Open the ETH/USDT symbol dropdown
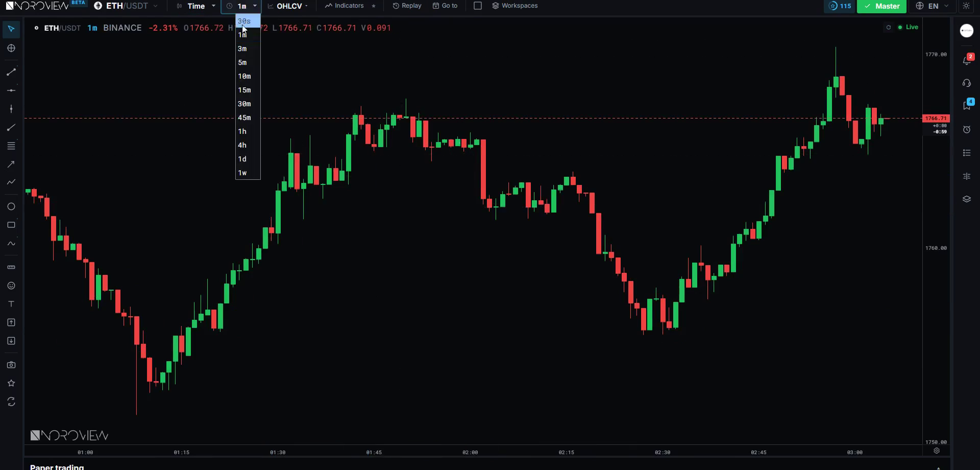This screenshot has width=980, height=470. pyautogui.click(x=126, y=6)
